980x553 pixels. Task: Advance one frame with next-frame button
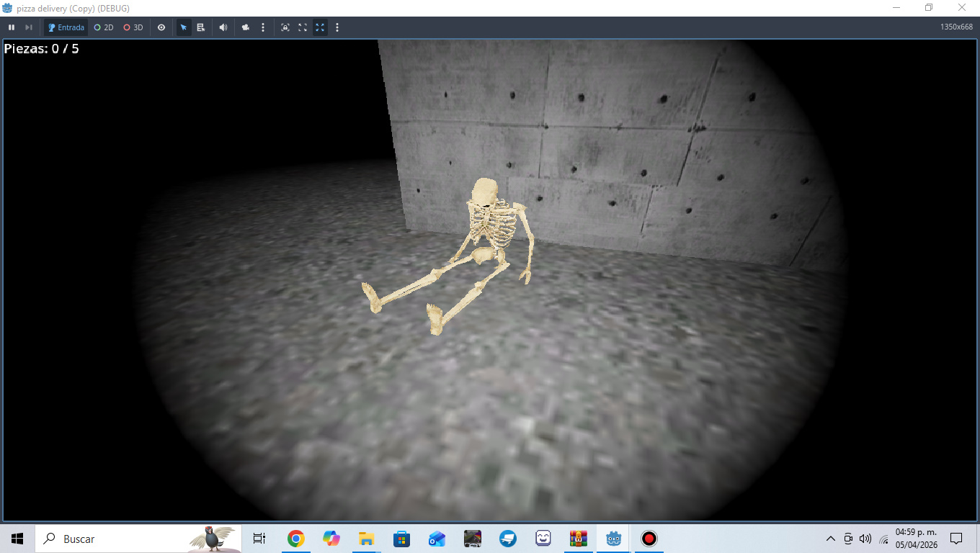tap(29, 27)
